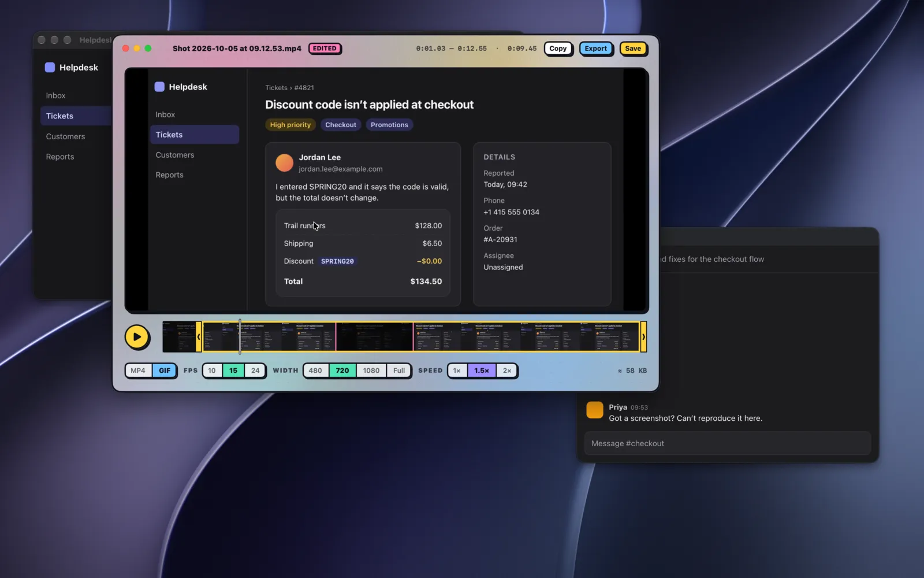Click the video preview frame

point(386,190)
